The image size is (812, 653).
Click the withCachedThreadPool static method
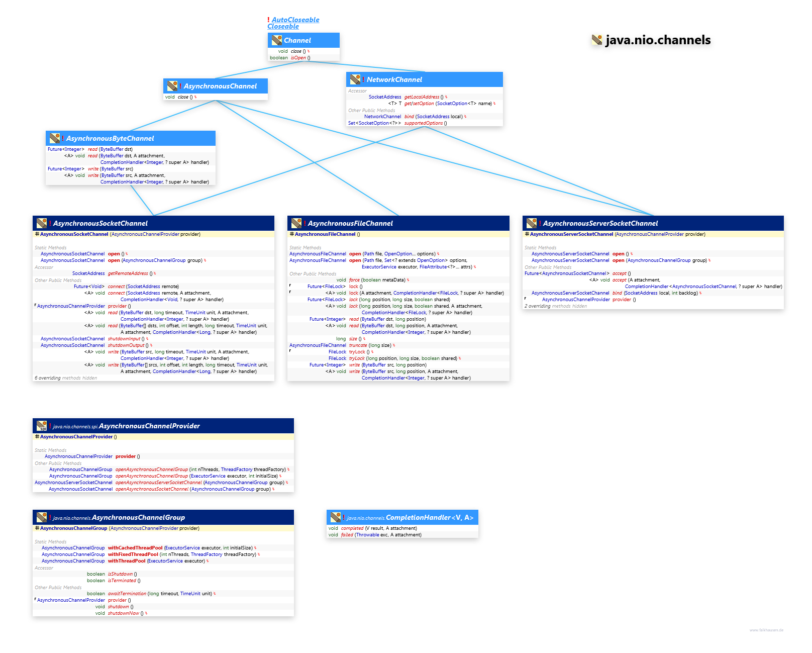(x=135, y=548)
